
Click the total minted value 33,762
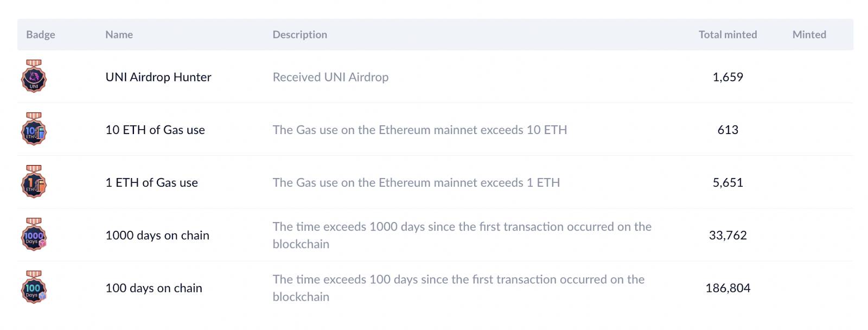[x=728, y=235]
